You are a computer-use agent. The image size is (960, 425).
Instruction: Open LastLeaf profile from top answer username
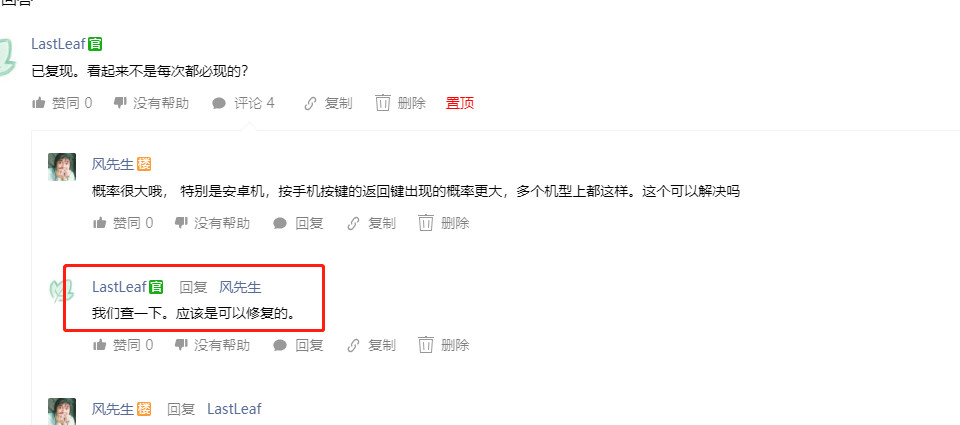59,44
